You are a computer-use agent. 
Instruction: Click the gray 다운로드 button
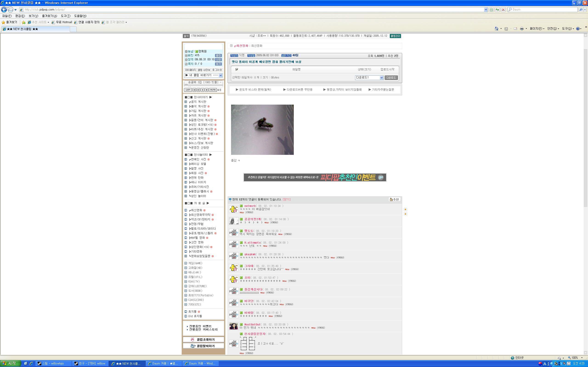pyautogui.click(x=391, y=78)
